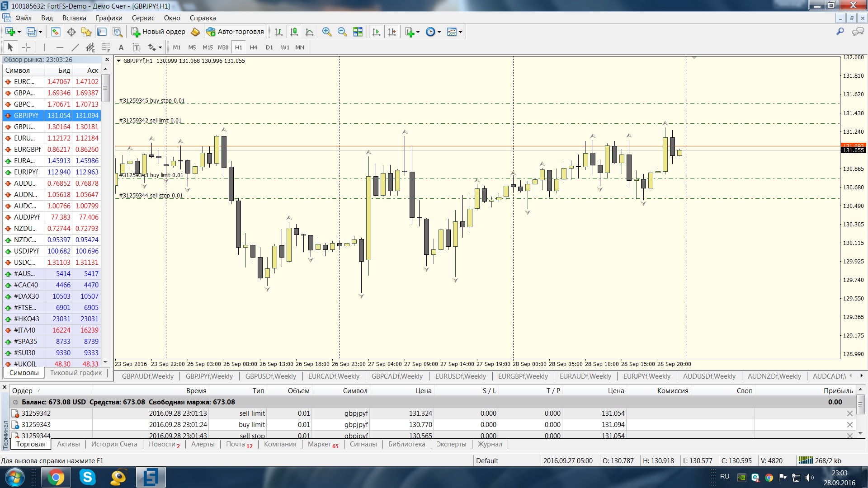868x488 pixels.
Task: Close the Обзор рынка panel
Action: click(107, 60)
